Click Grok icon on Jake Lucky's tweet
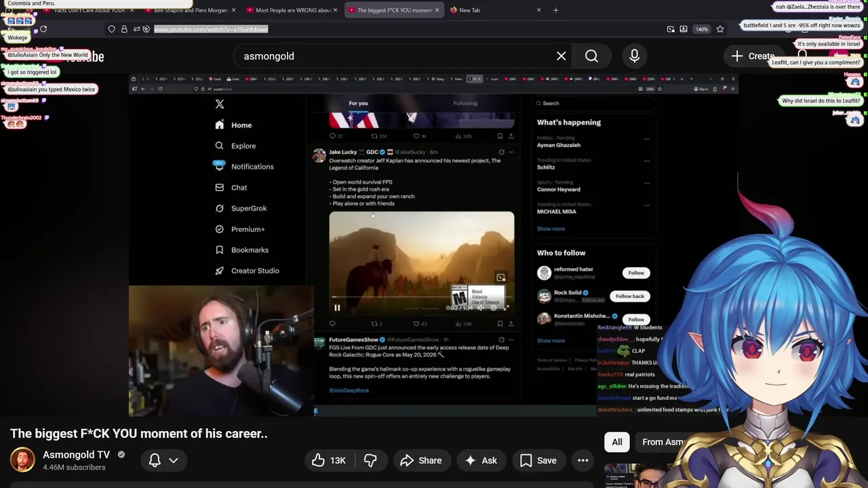 501,152
